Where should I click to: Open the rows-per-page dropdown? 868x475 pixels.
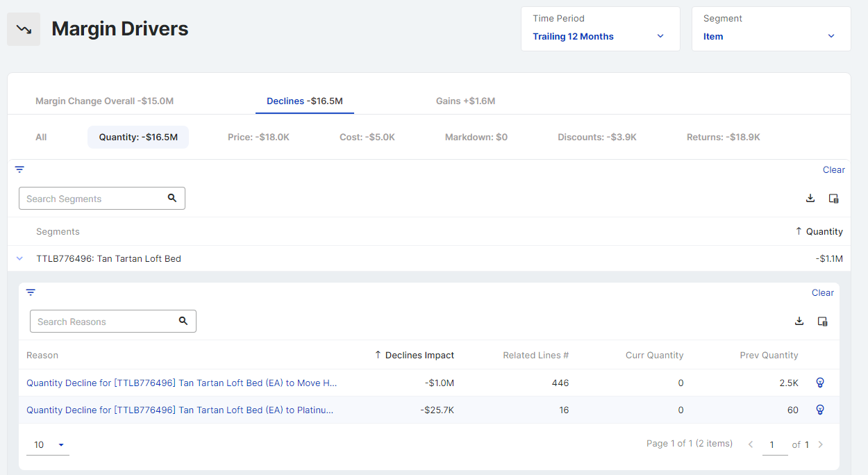(x=47, y=444)
